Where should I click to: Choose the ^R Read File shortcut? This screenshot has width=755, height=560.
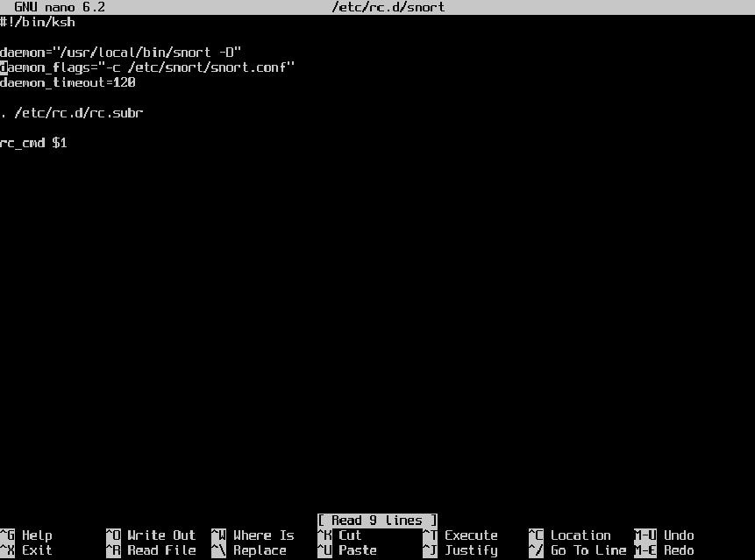pos(151,550)
